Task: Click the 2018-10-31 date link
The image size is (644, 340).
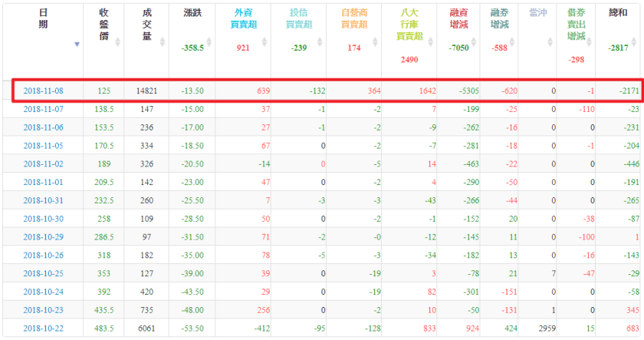Action: tap(43, 200)
